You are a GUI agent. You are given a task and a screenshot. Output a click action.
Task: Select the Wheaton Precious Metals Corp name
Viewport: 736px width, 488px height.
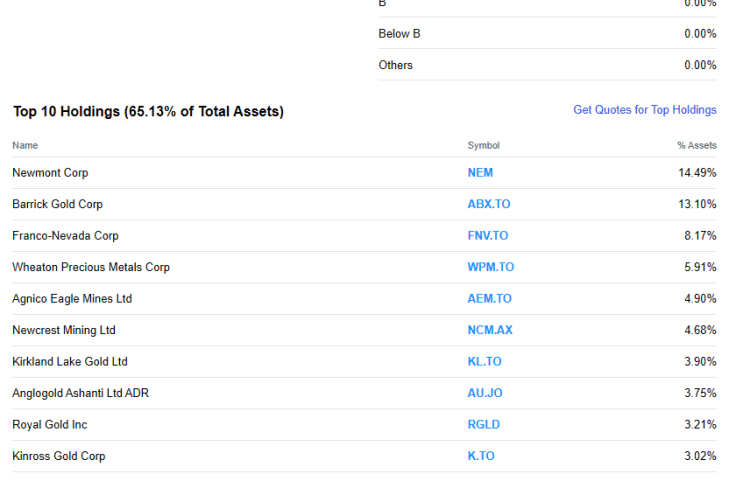point(91,267)
